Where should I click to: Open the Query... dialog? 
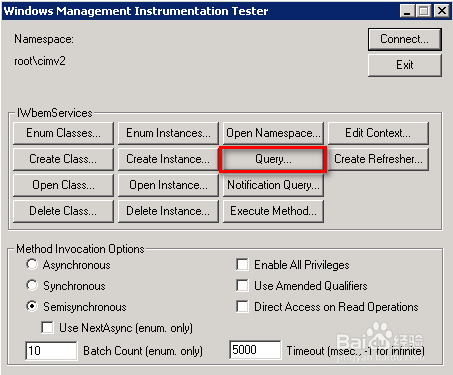273,159
